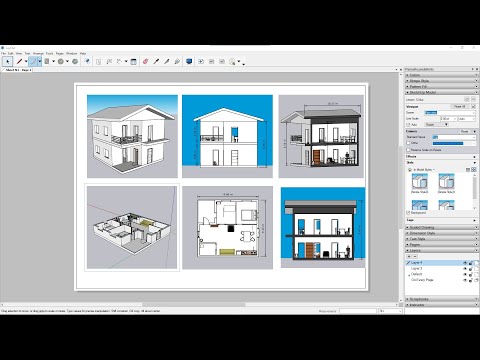Insert a table with the Table tool

pyautogui.click(x=133, y=61)
